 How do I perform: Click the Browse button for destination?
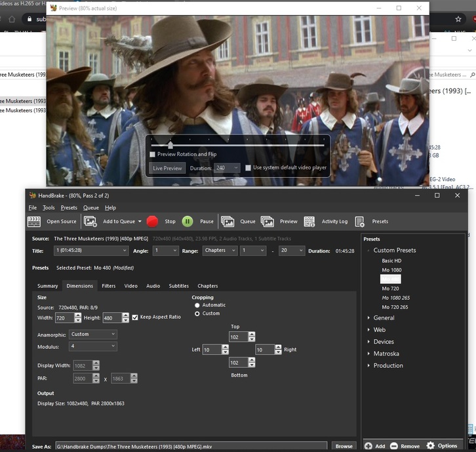[344, 446]
